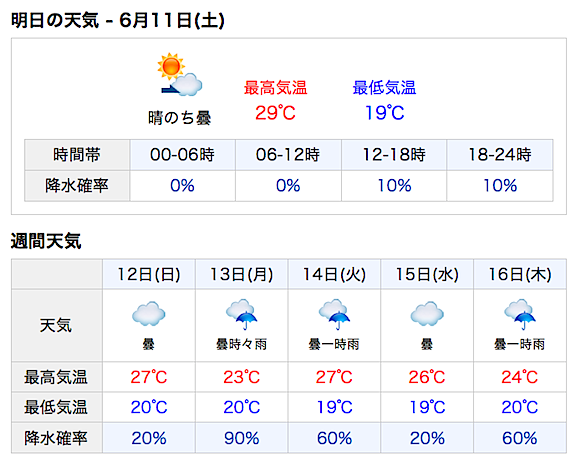Click the 19℃ tomorrow's low temperature

coord(384,113)
